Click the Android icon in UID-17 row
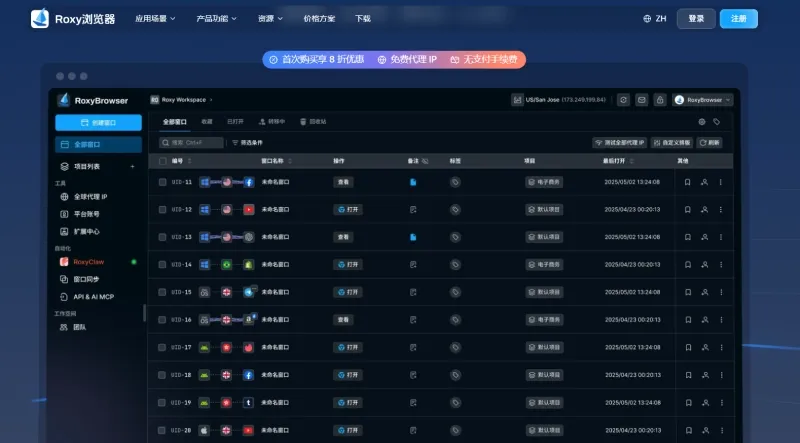The height and width of the screenshot is (443, 800). point(204,347)
